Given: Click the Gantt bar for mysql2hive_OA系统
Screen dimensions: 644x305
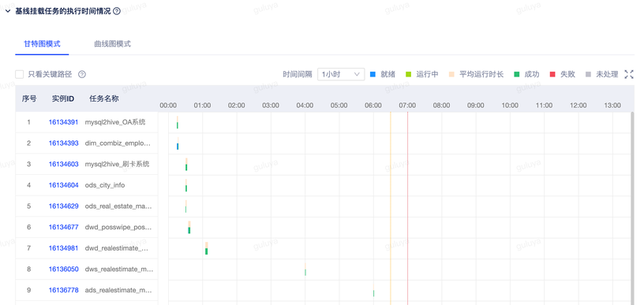Looking at the screenshot, I should pyautogui.click(x=178, y=125).
